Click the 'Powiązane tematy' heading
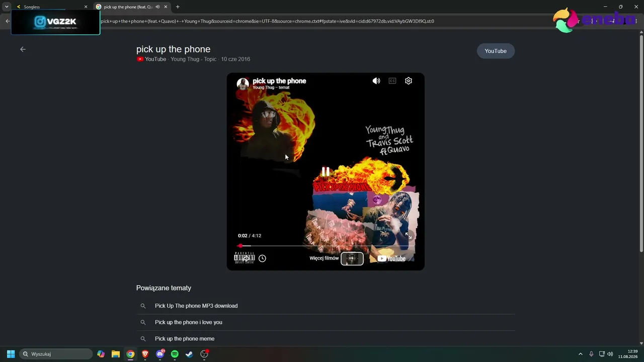This screenshot has width=644, height=362. click(164, 288)
